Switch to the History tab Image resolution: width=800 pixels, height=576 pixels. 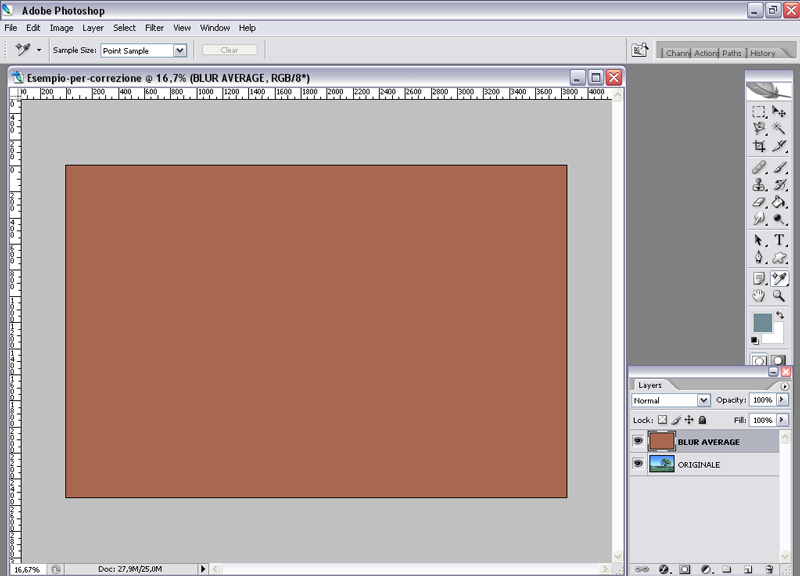tap(763, 53)
